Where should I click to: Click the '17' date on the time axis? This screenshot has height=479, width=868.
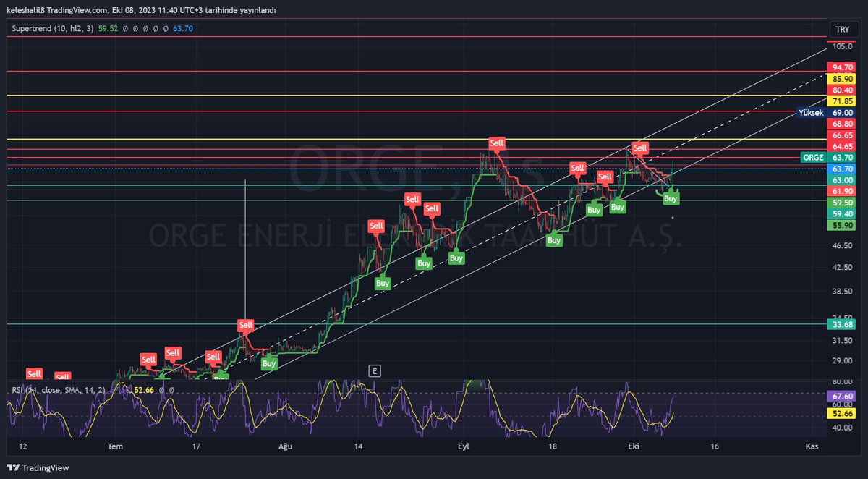(x=196, y=447)
